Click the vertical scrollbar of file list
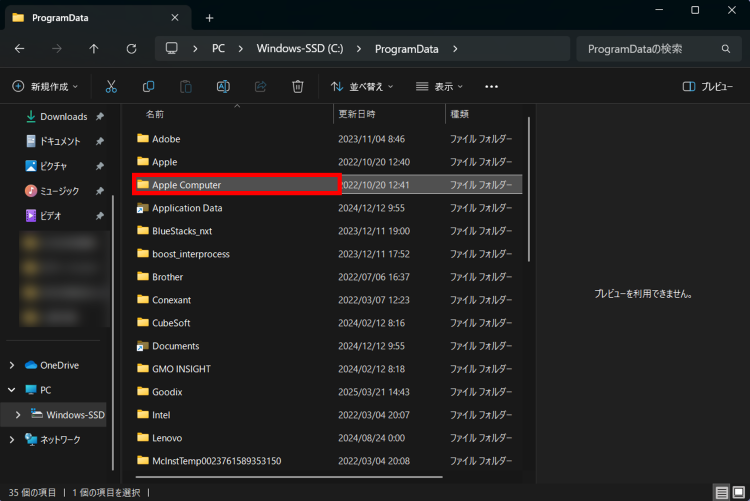This screenshot has width=750, height=501. tap(529, 189)
